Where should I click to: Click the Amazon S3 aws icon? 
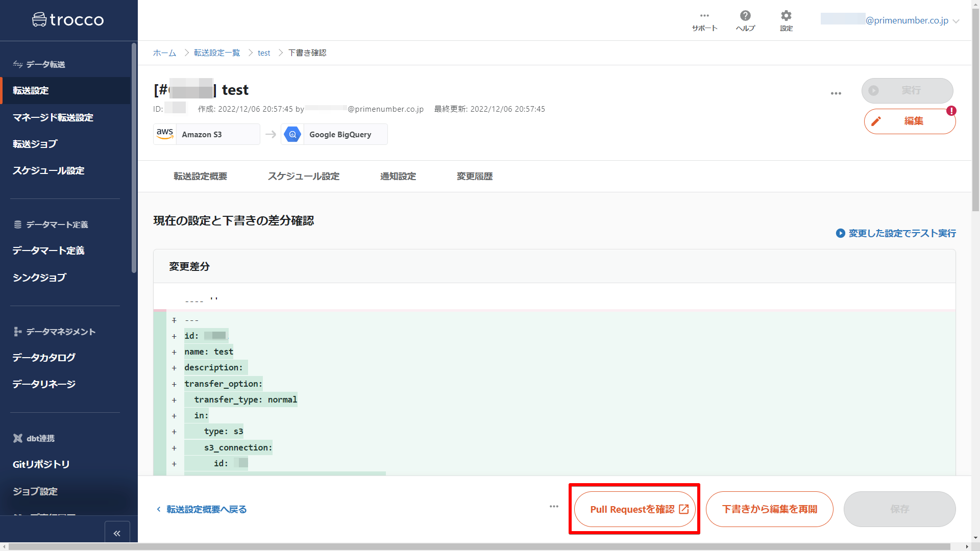tap(165, 134)
